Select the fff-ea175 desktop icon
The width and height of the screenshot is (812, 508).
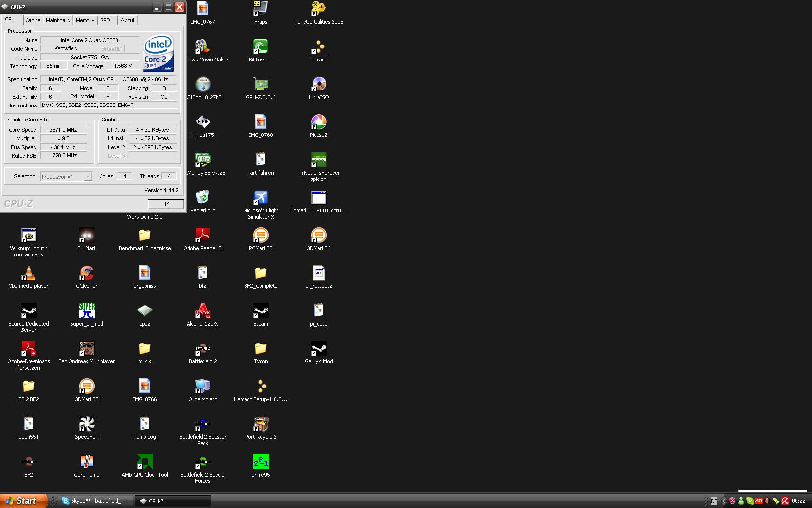click(203, 126)
